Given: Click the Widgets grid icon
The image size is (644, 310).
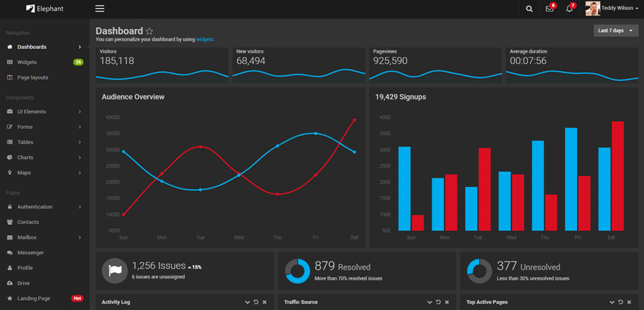Looking at the screenshot, I should pyautogui.click(x=10, y=62).
